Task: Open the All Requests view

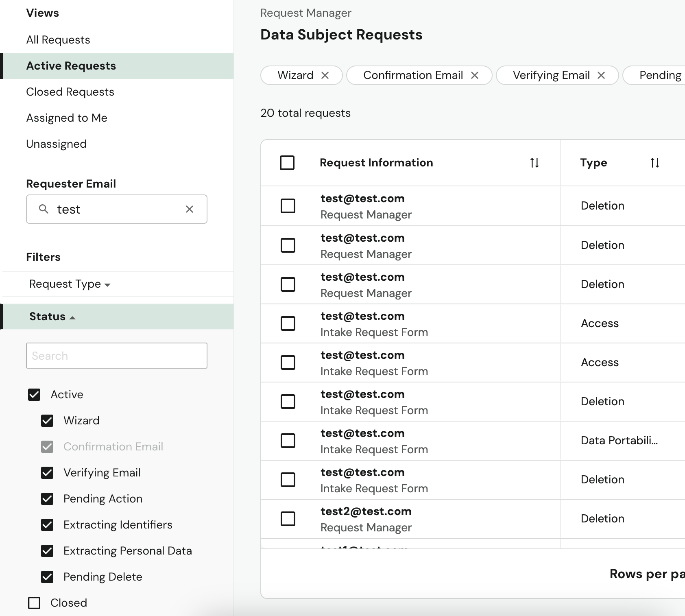Action: (x=58, y=40)
